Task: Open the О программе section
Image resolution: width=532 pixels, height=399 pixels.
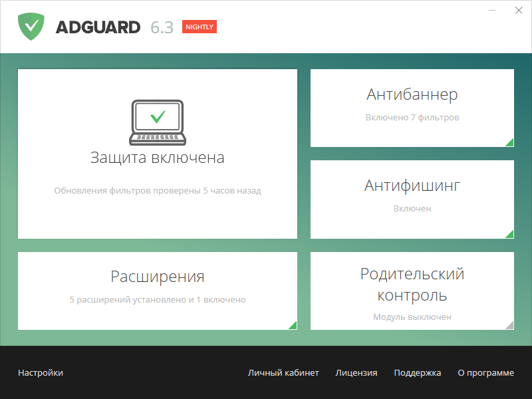Action: click(485, 373)
